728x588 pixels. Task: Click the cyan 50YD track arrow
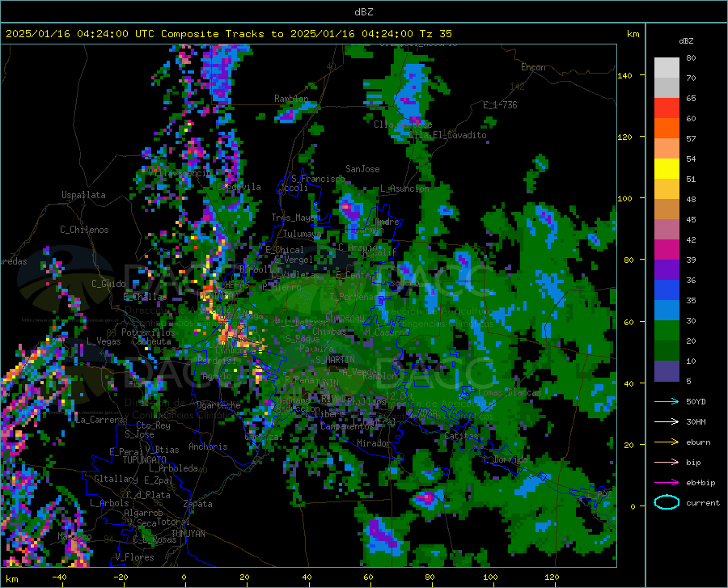tap(667, 401)
